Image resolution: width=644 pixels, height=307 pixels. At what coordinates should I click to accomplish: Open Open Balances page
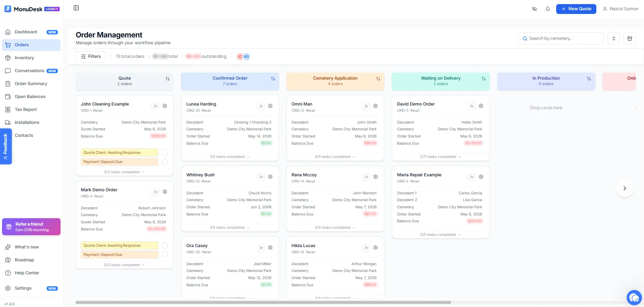(x=31, y=97)
